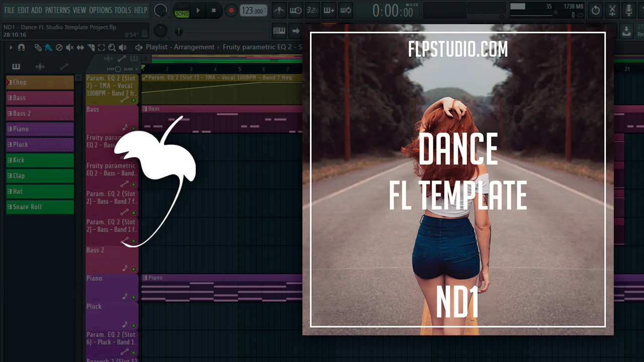Select the Snare Roll pattern

[x=40, y=207]
